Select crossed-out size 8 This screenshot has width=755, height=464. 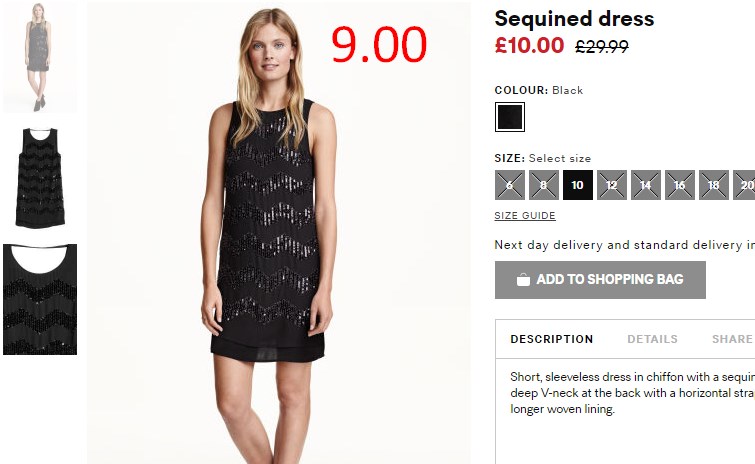544,185
